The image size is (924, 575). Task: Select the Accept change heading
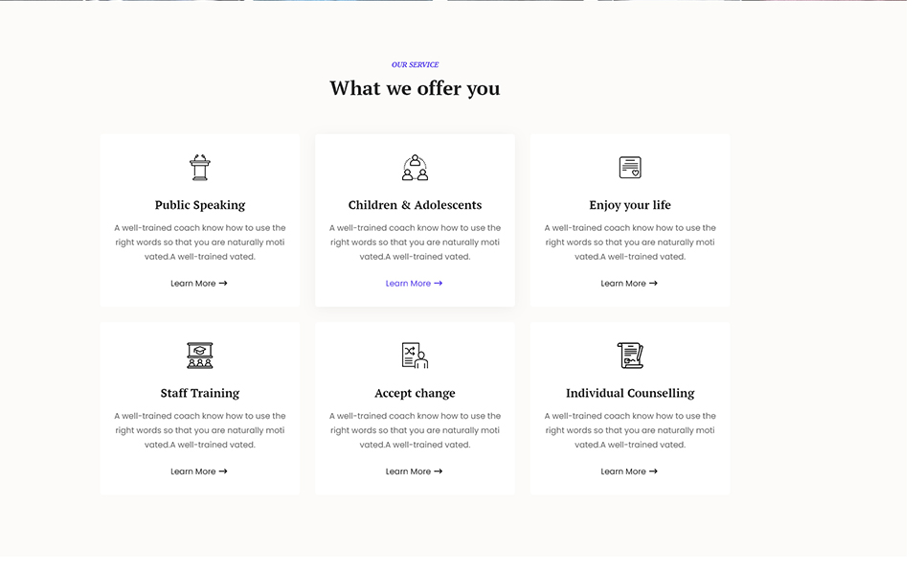click(x=415, y=393)
